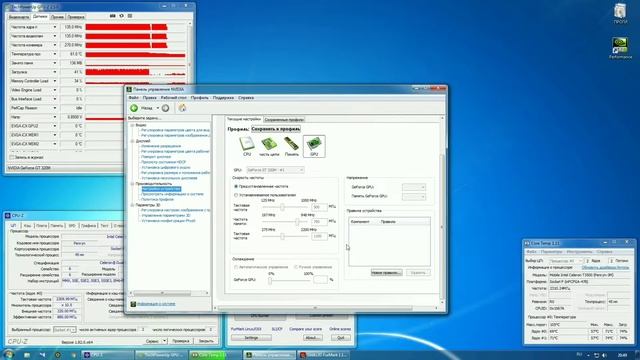
Task: Click the NVIDIA Control Panel title bar icon
Action: (129, 89)
